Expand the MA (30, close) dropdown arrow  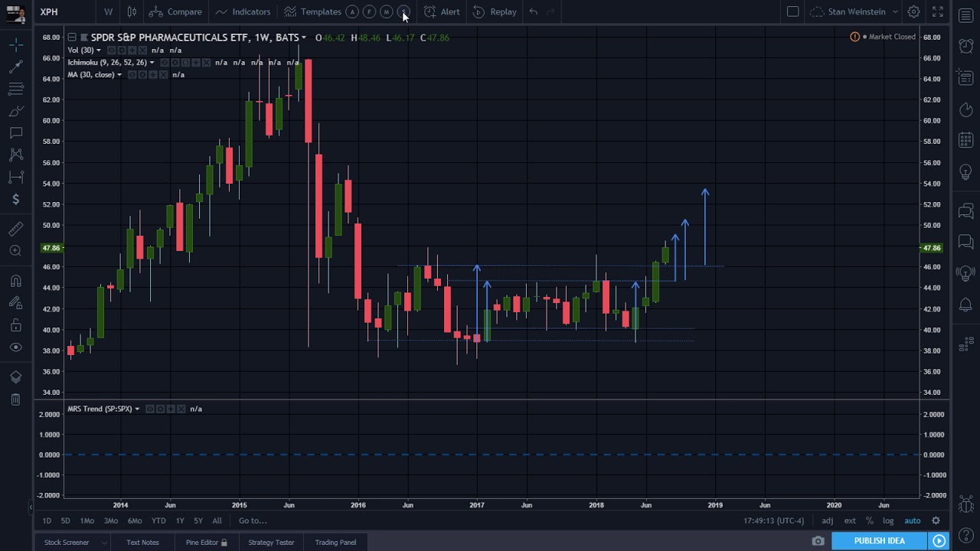coord(119,75)
